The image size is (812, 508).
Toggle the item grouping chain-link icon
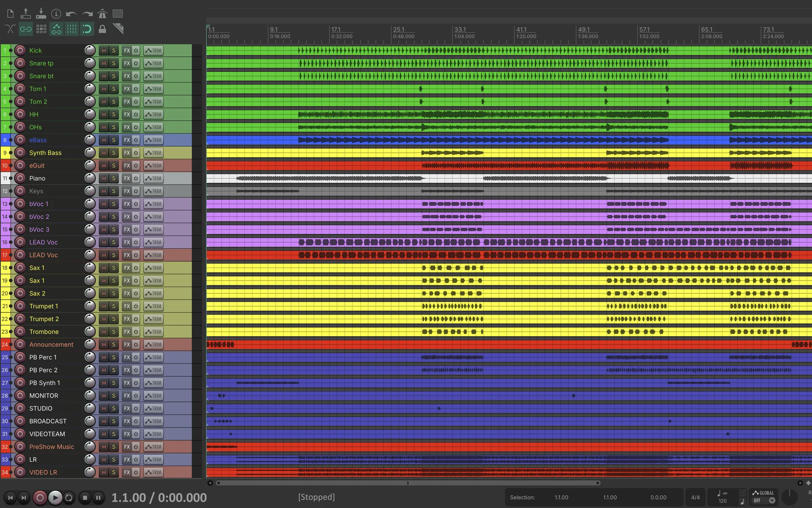(26, 29)
